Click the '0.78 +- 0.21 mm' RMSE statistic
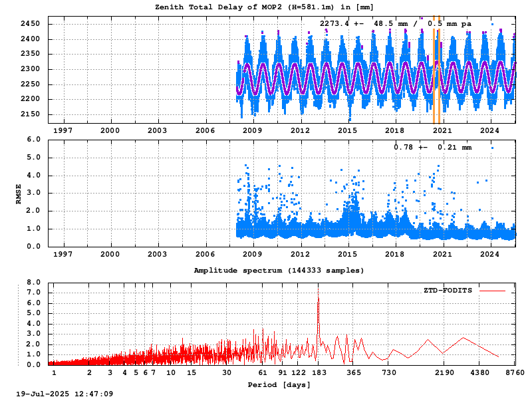This screenshot has height=399, width=532. click(433, 147)
